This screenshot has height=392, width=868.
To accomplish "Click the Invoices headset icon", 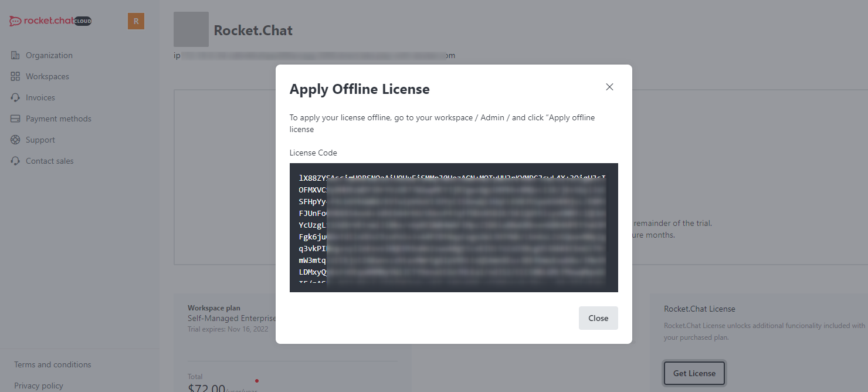I will (x=15, y=97).
